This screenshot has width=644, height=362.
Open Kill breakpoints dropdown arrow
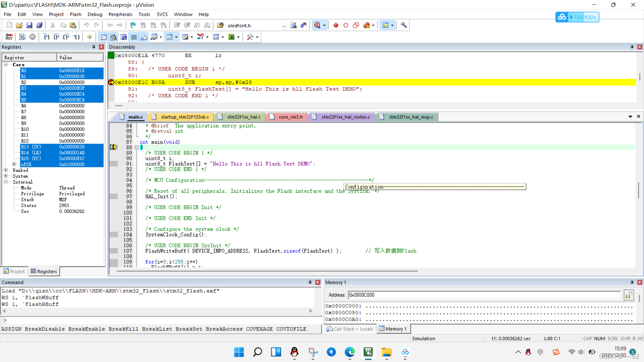(373, 25)
